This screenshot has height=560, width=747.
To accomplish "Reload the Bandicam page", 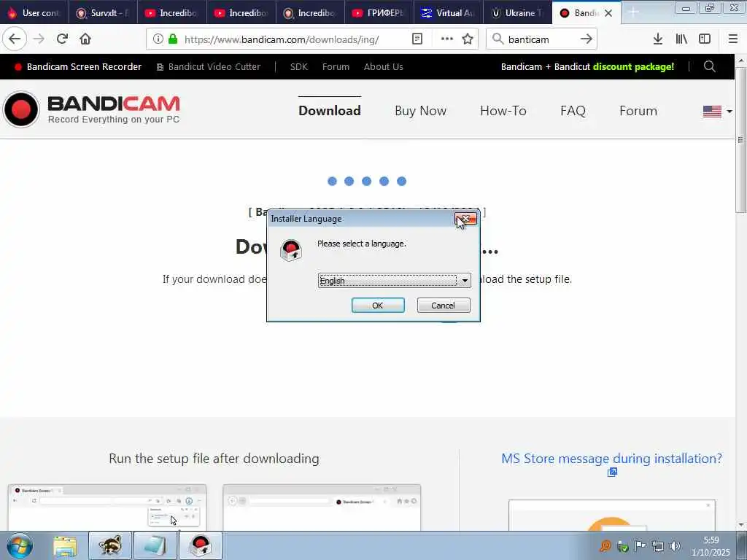I will 62,39.
